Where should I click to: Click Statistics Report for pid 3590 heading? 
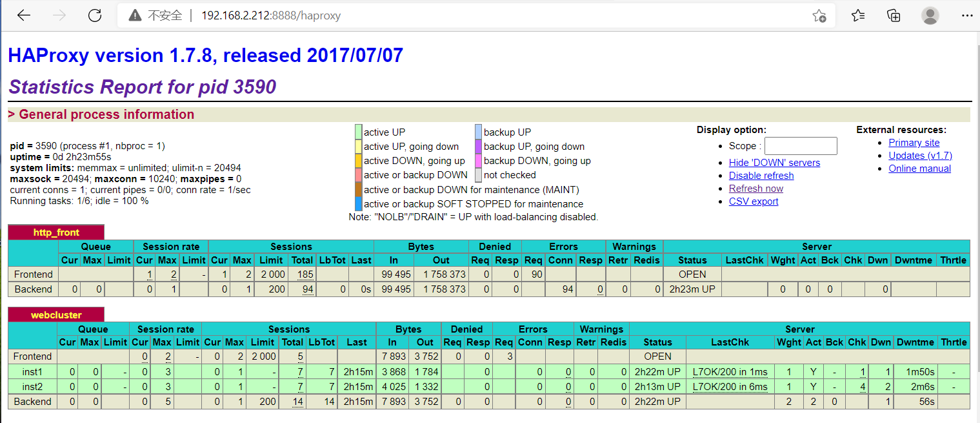tap(143, 87)
